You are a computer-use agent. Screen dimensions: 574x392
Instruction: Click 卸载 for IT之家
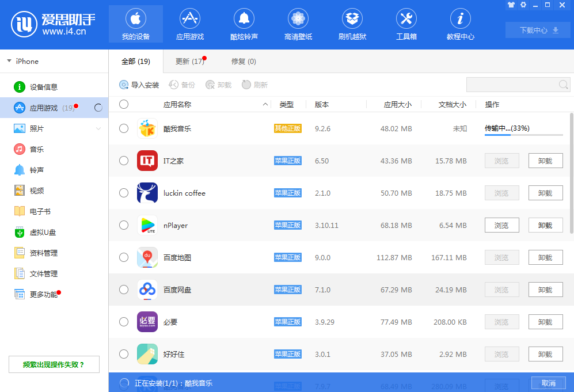[x=545, y=161]
